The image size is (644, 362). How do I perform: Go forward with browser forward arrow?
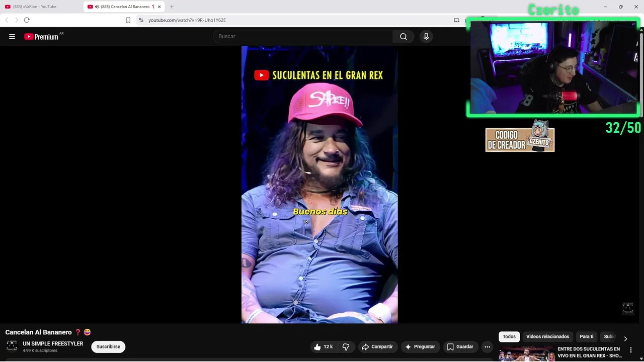[16, 20]
